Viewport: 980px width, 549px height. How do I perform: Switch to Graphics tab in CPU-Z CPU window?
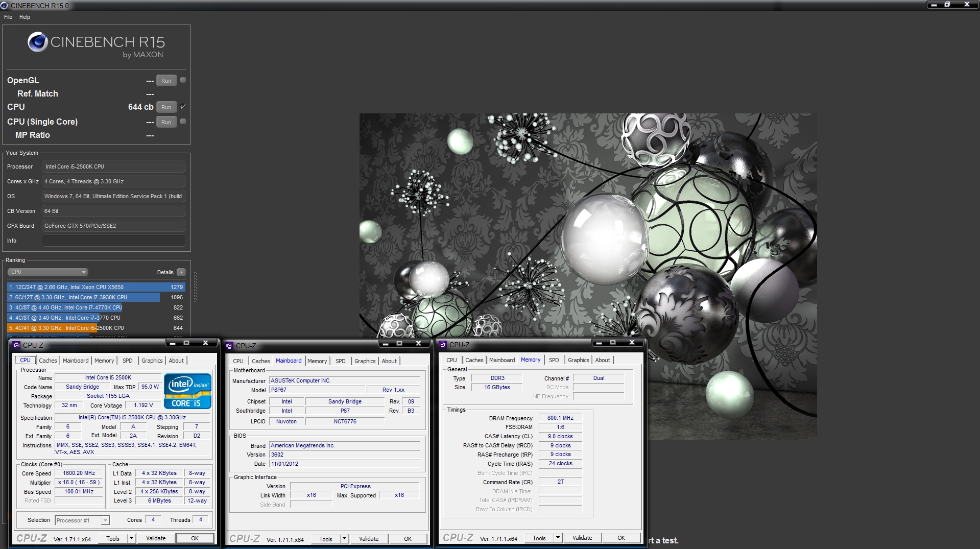pos(152,361)
